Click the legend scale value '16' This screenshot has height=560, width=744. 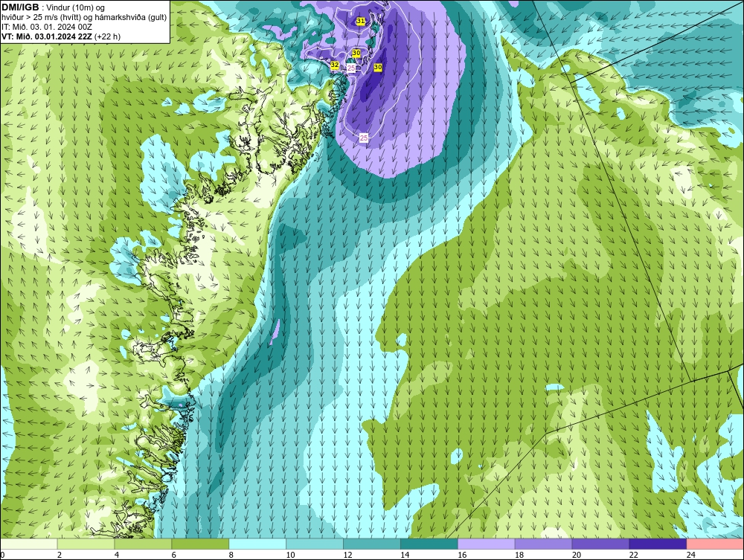click(x=462, y=555)
